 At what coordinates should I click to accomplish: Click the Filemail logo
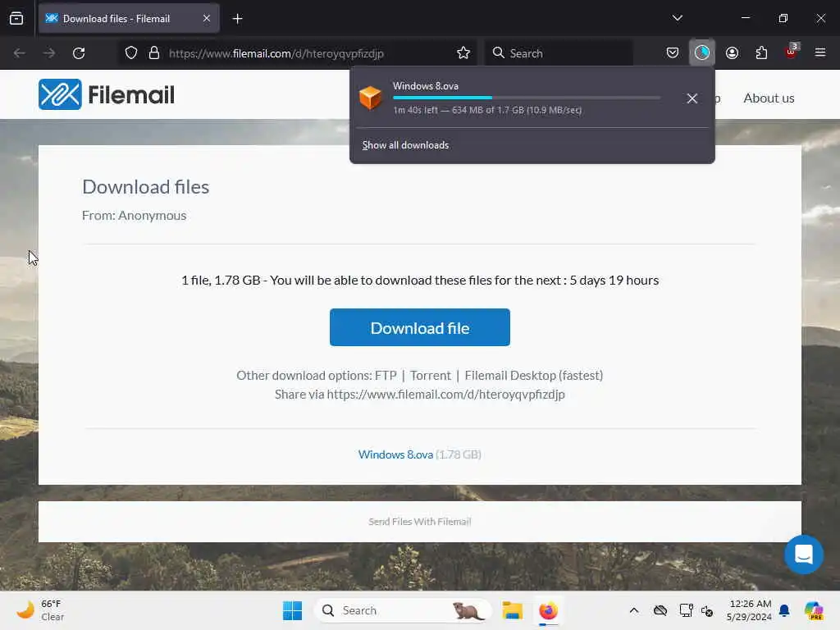(107, 95)
